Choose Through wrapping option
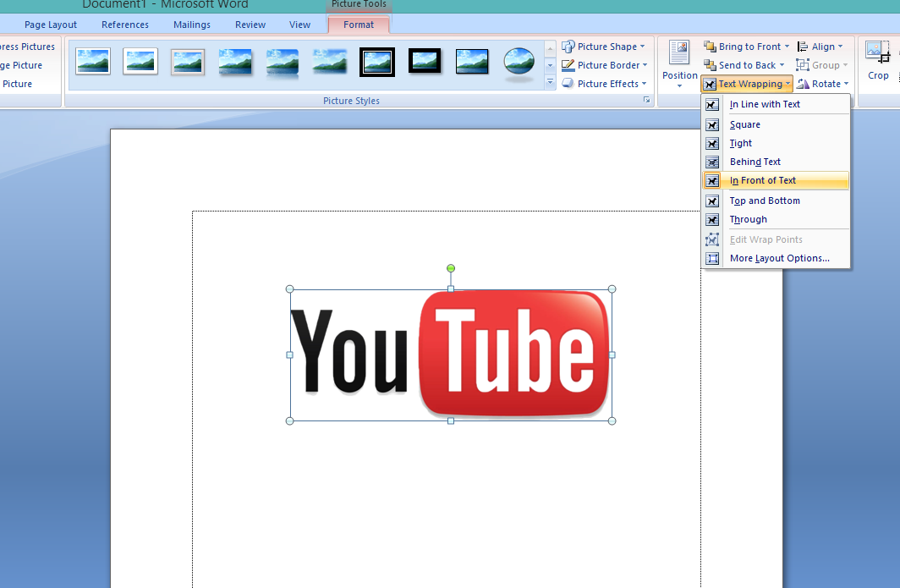This screenshot has height=588, width=900. (776, 219)
